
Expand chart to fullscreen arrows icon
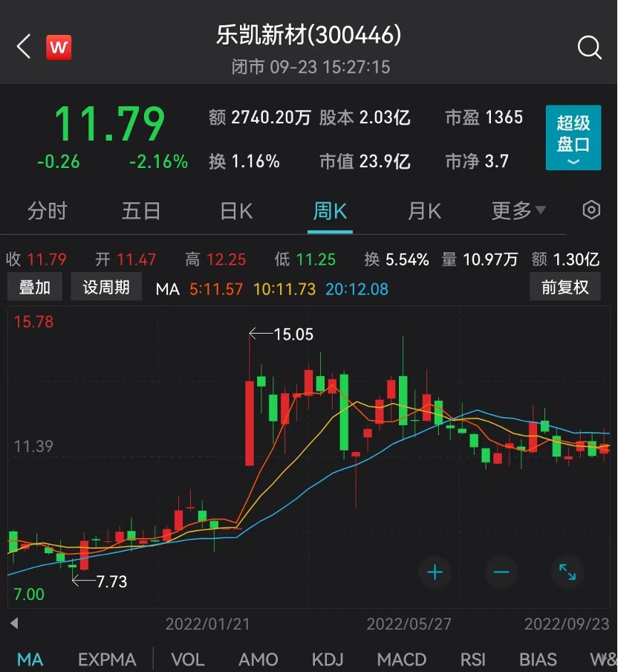coord(567,572)
